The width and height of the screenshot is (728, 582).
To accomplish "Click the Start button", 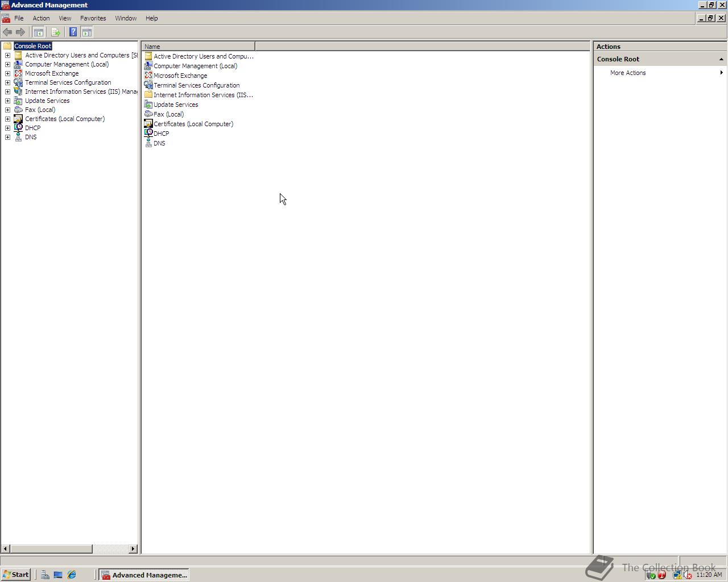I will click(16, 575).
